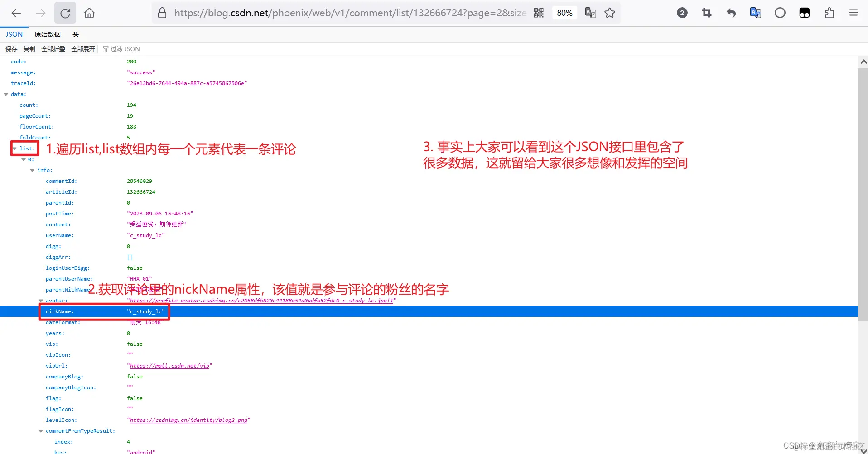Switch to the 头 headers tab

76,34
